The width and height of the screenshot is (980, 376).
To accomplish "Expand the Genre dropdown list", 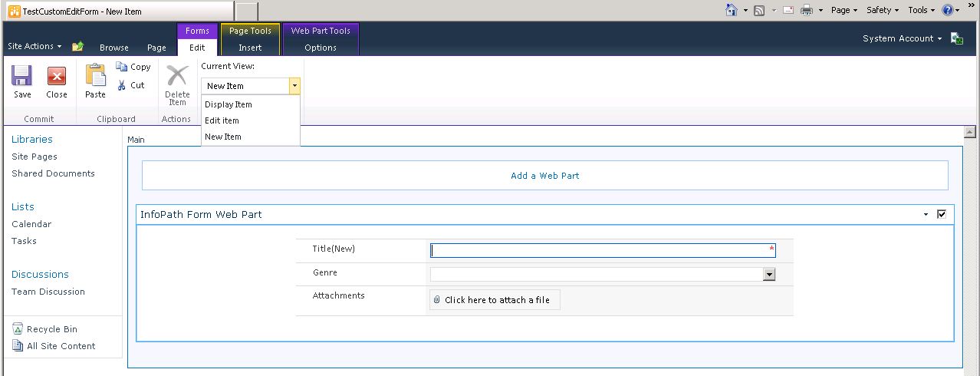I will (769, 275).
